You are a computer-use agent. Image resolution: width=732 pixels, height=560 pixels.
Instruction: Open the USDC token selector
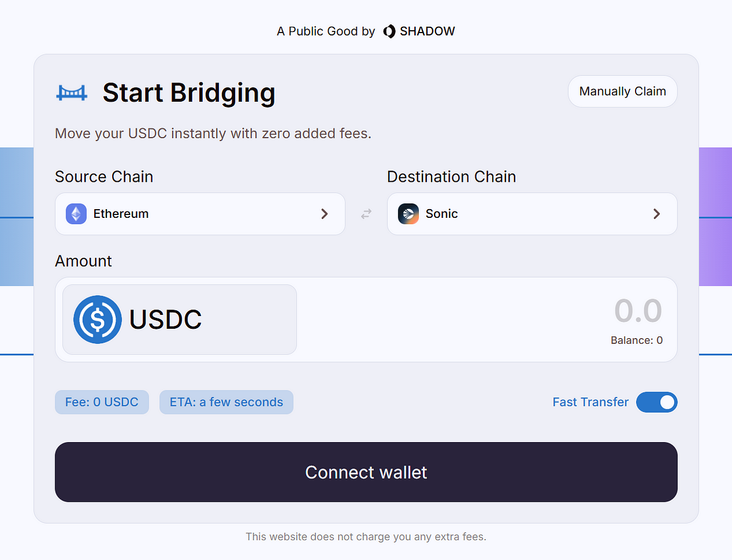point(180,320)
